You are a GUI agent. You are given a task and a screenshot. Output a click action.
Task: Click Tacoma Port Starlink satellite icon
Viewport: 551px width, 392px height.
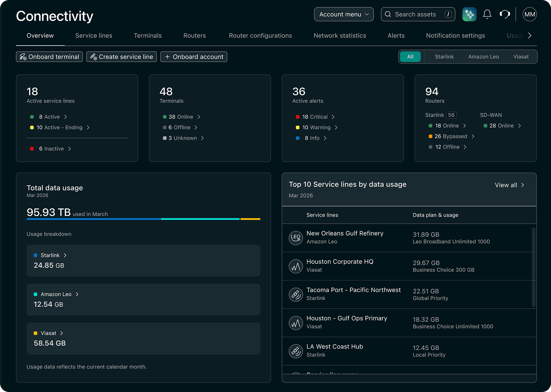(x=296, y=294)
